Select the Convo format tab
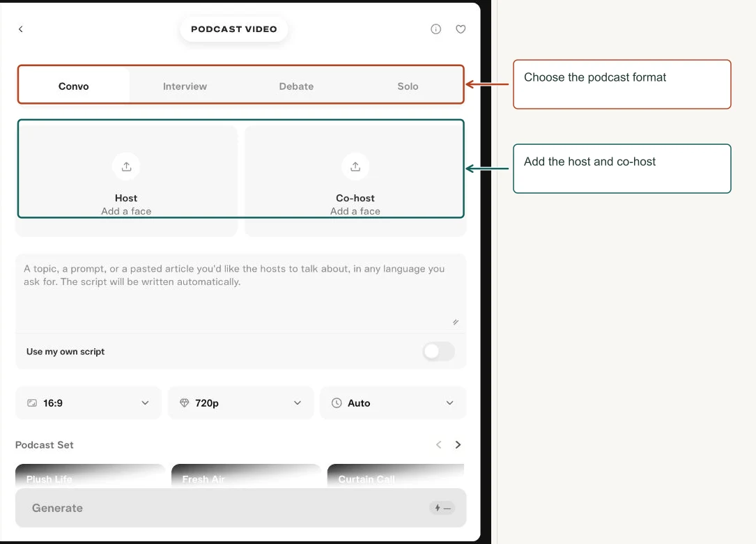Screen dimensions: 756x544 coord(74,86)
